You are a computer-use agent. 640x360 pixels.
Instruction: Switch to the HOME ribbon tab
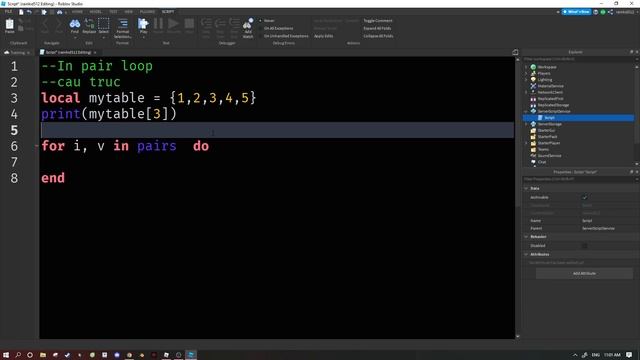tap(77, 12)
